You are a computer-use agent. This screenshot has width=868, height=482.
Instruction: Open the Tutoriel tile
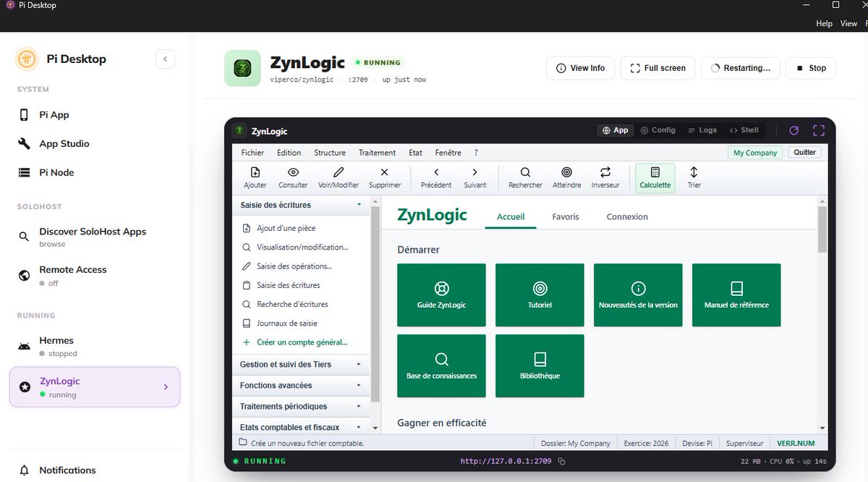point(540,295)
